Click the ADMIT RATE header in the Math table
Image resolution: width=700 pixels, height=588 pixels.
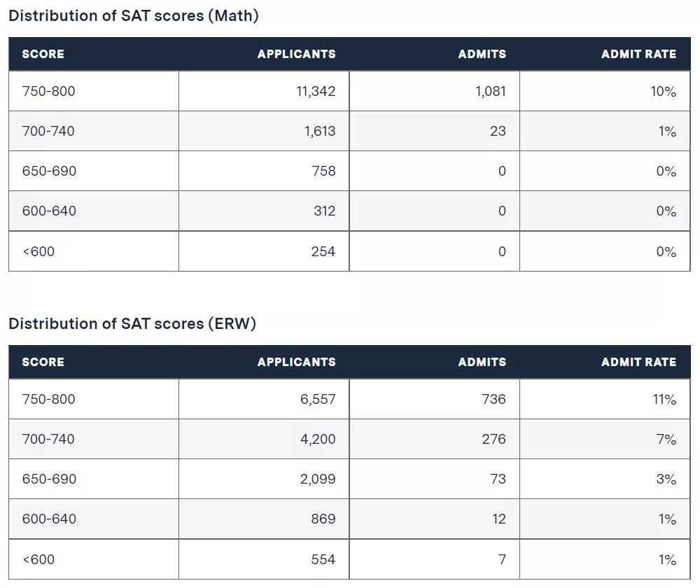tap(638, 54)
